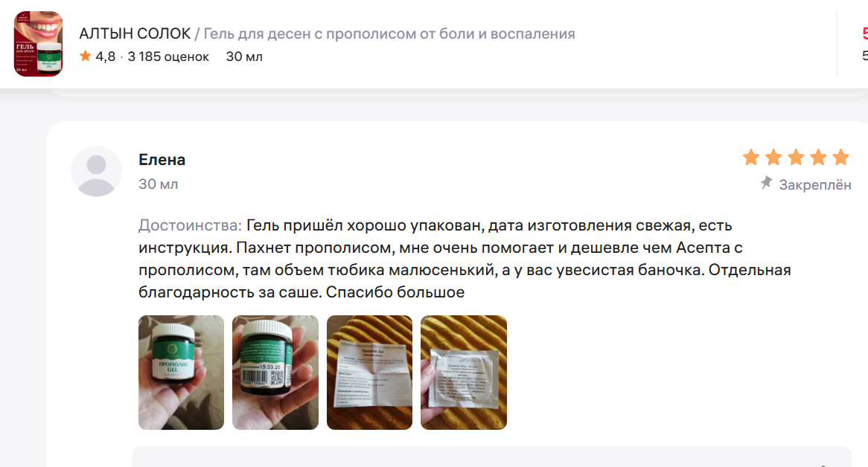Click the fourth star of the review rating
Screen dimensions: 868x467
pyautogui.click(x=818, y=157)
